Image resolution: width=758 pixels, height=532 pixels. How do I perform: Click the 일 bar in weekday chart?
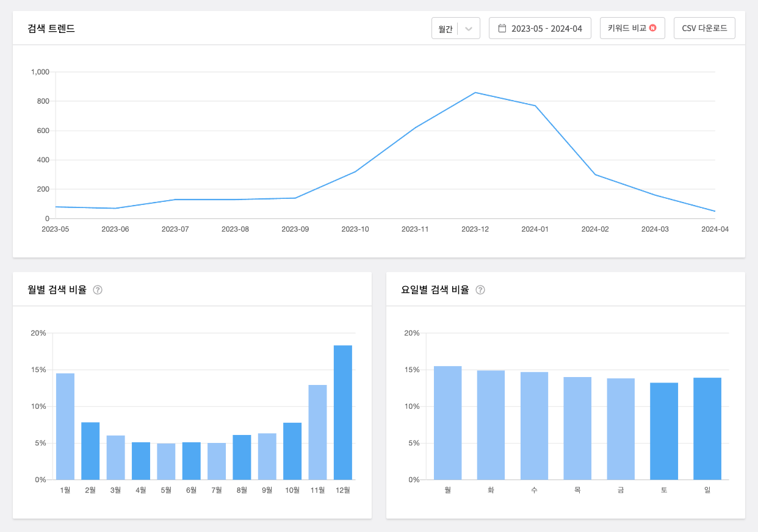pyautogui.click(x=707, y=429)
